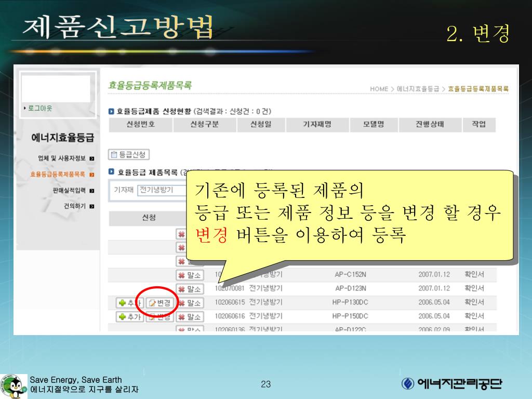Click the 효율등급제품 신청현황 section bullet icon
Image resolution: width=532 pixels, height=399 pixels.
(111, 111)
